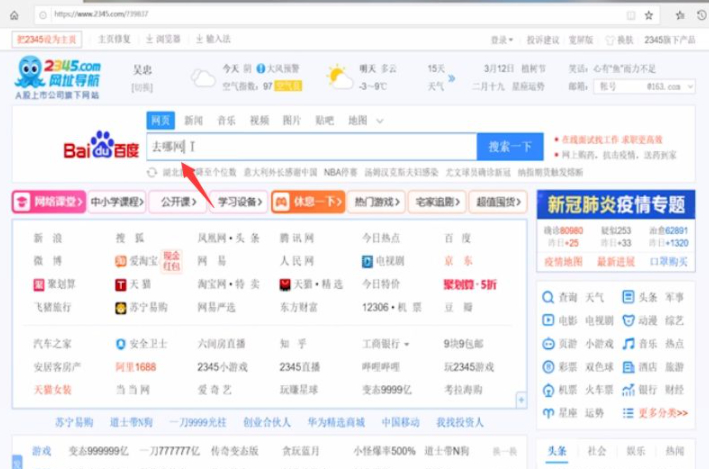Switch to 社会 news tab

596,450
